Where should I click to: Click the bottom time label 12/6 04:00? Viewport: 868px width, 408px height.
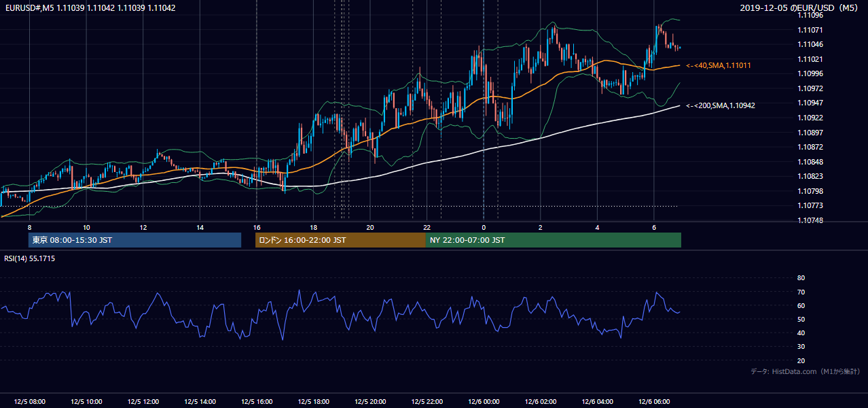pos(598,402)
